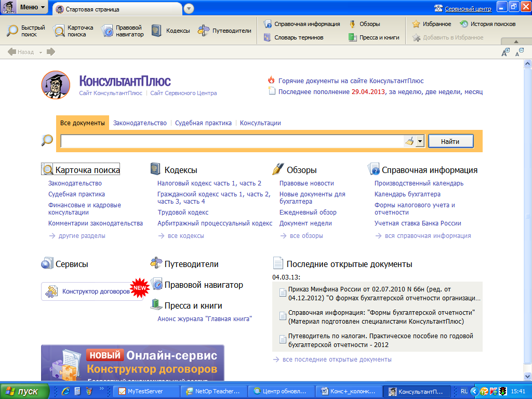The image size is (532, 399).
Task: Open Анонс журнала "Главная книга" link
Action: pos(205,319)
